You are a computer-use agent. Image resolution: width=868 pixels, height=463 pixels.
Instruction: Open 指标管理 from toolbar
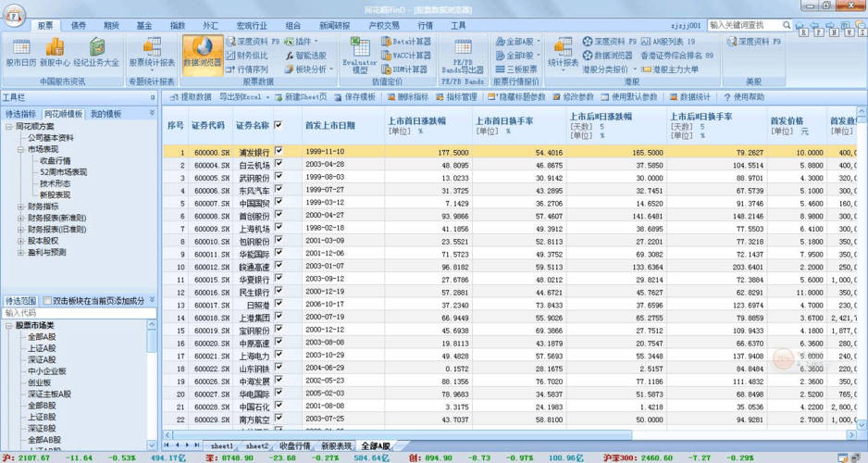tap(456, 97)
